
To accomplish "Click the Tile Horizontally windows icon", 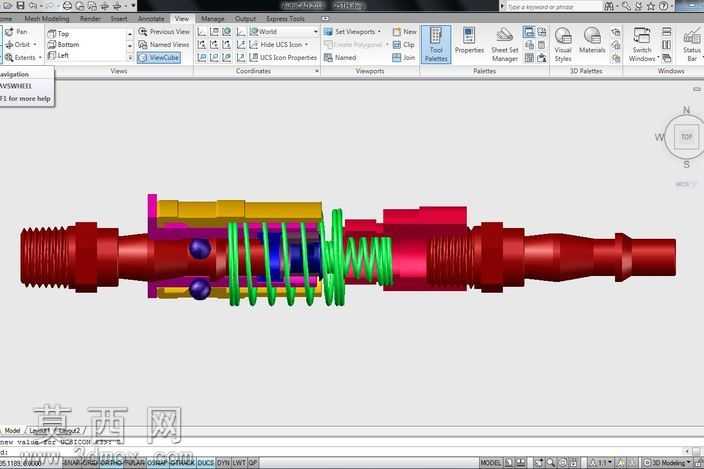I will (667, 31).
